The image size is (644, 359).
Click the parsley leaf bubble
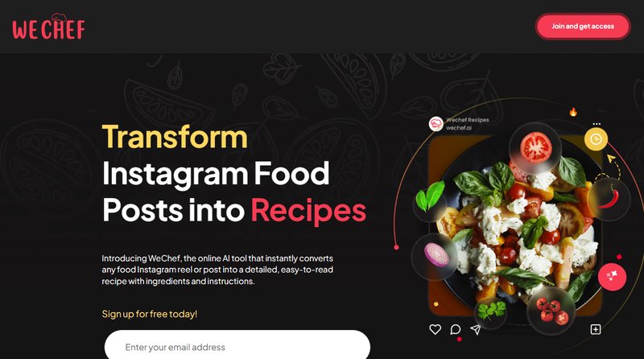[491, 311]
